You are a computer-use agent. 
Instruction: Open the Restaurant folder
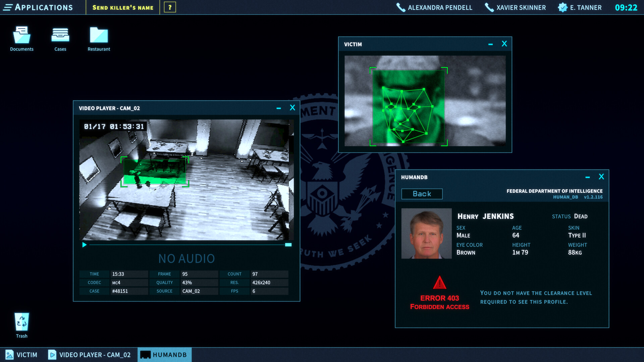(98, 35)
